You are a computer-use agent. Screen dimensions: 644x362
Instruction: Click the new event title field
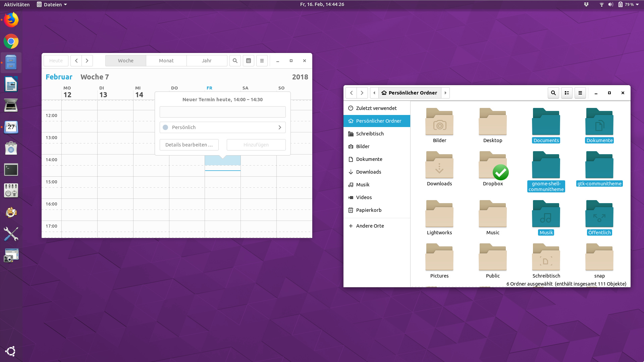tap(222, 112)
